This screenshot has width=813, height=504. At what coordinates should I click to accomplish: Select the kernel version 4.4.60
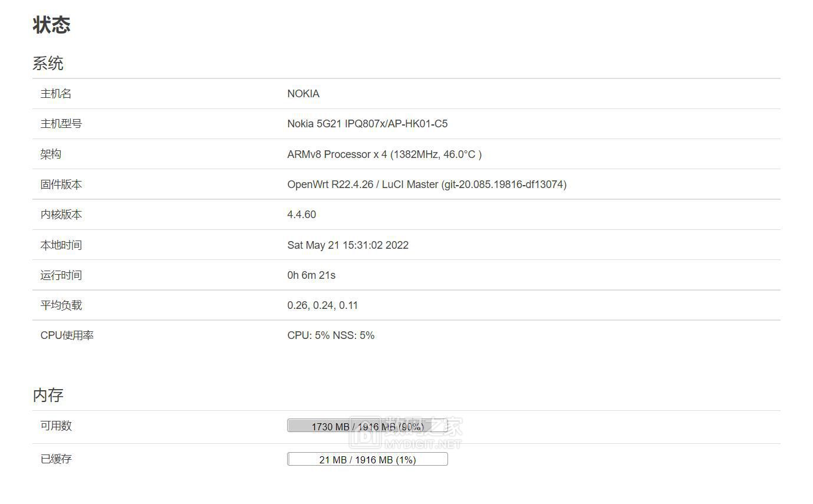tap(301, 215)
